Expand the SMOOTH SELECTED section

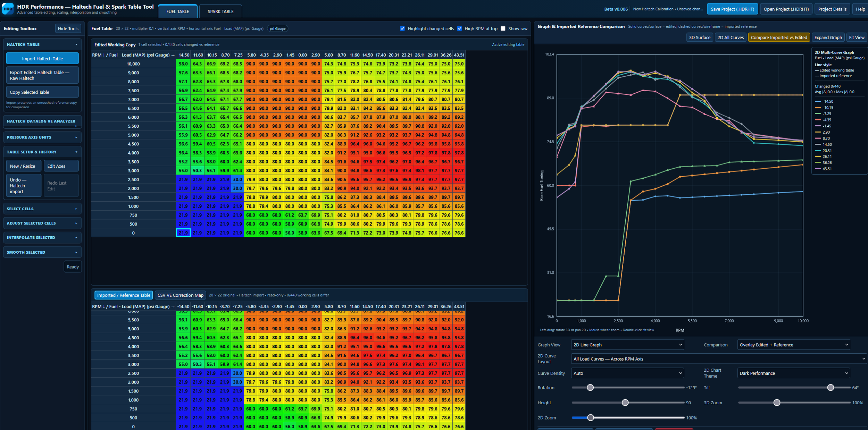tap(42, 252)
